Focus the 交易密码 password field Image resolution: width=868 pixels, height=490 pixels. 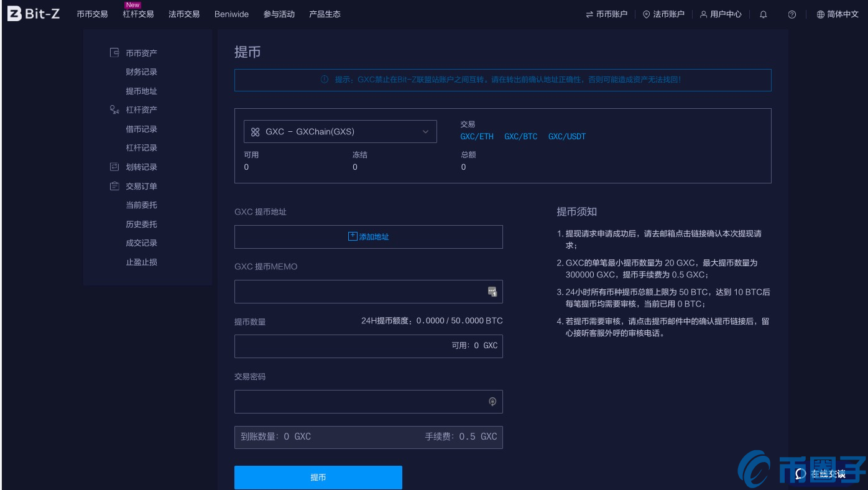pyautogui.click(x=369, y=402)
